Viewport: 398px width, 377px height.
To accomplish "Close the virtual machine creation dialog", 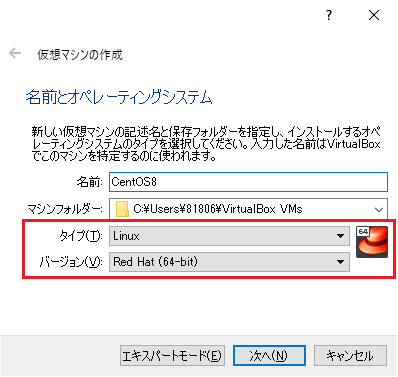I will (374, 15).
